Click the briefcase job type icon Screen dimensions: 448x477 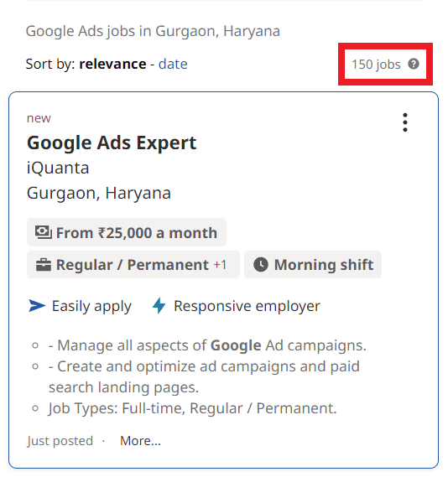coord(44,265)
